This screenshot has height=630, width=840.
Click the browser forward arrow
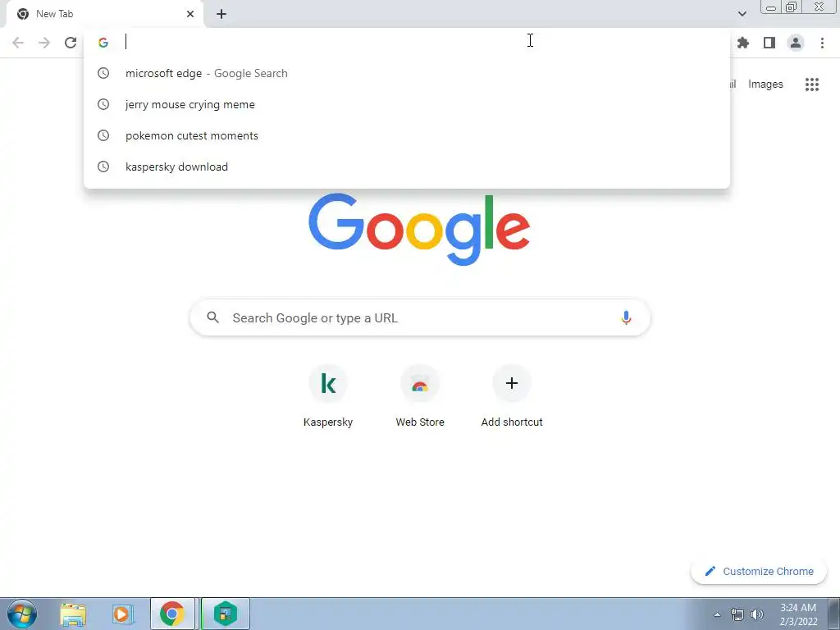(x=44, y=43)
